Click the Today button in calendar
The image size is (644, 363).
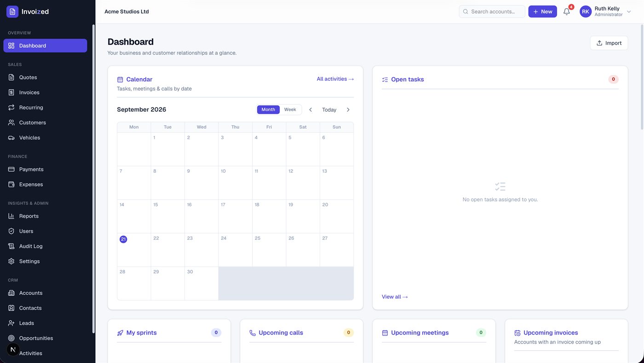(329, 110)
